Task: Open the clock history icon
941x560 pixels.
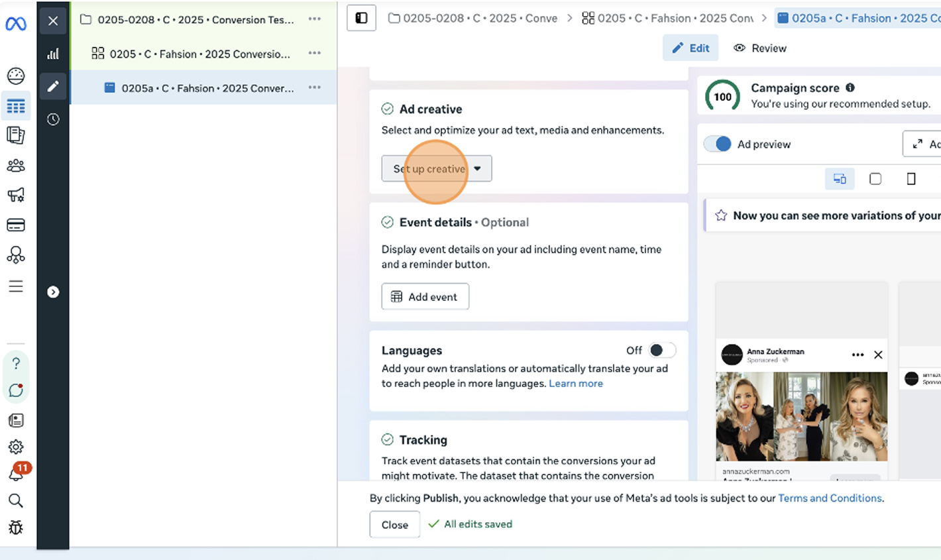Action: (53, 119)
